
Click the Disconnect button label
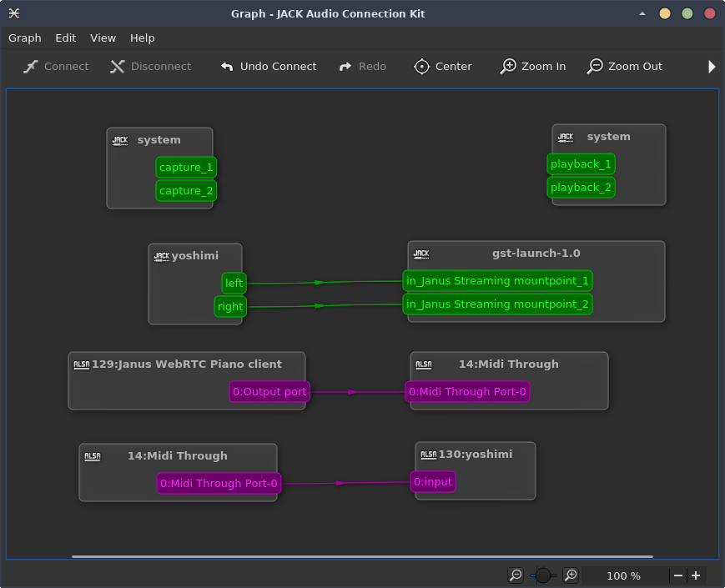click(161, 67)
